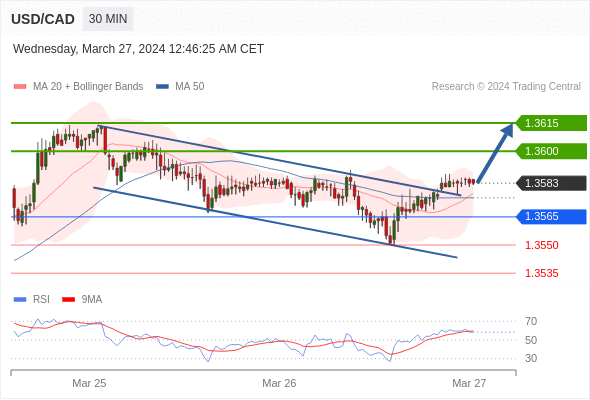Click the red 9MA legend swatch
Image resolution: width=590 pixels, height=400 pixels.
pyautogui.click(x=68, y=300)
